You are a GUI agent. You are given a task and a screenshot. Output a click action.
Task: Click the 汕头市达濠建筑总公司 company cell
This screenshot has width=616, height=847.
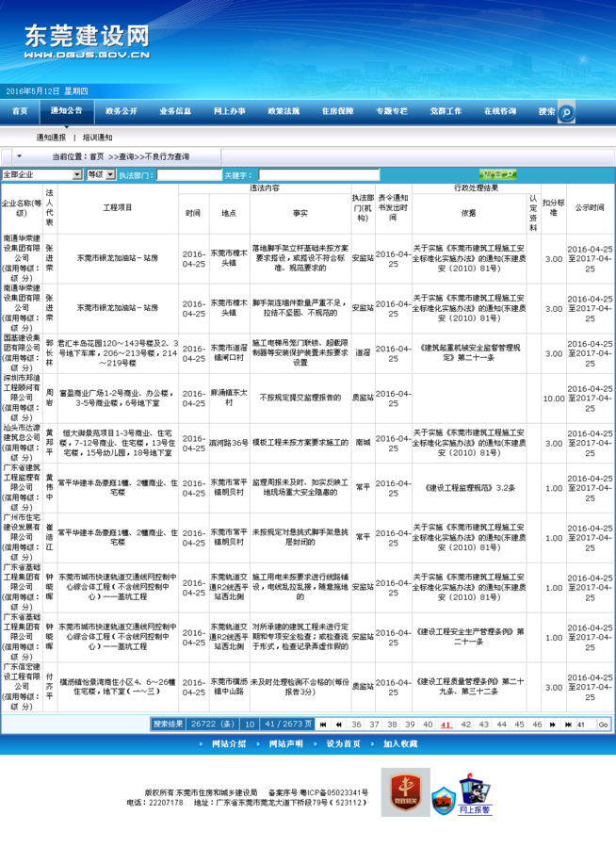point(23,443)
